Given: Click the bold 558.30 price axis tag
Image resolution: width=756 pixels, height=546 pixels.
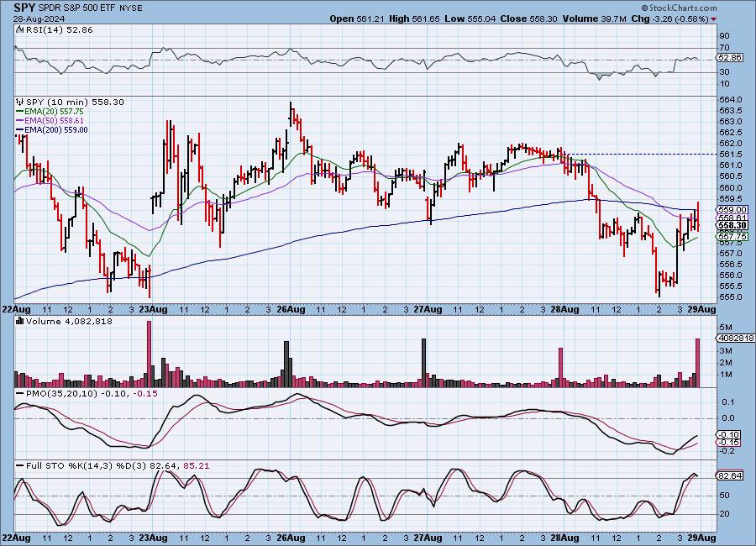Looking at the screenshot, I should pyautogui.click(x=732, y=226).
